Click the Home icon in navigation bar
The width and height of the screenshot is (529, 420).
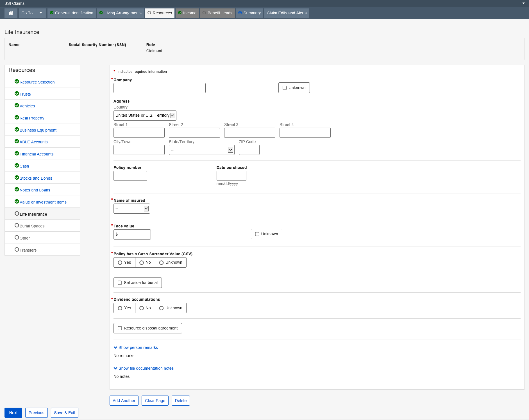pyautogui.click(x=11, y=13)
